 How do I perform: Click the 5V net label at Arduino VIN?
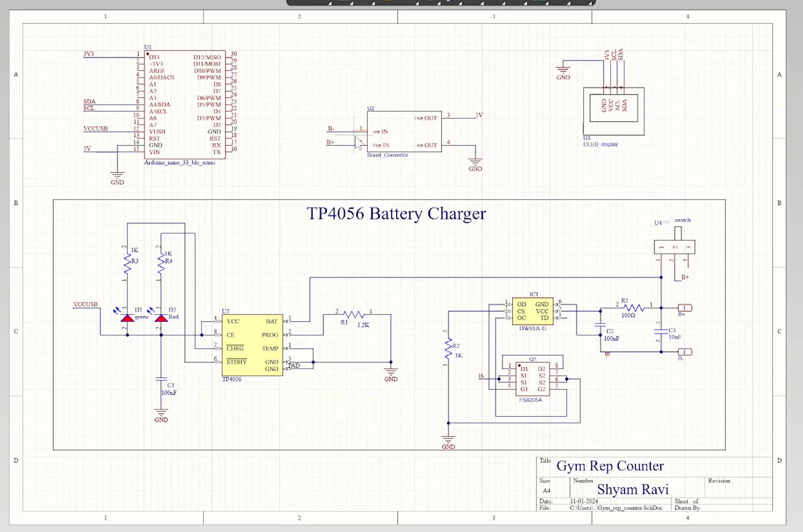click(87, 148)
